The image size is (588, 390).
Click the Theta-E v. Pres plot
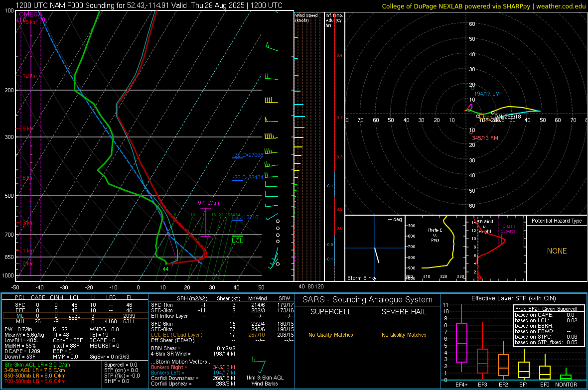tap(436, 248)
